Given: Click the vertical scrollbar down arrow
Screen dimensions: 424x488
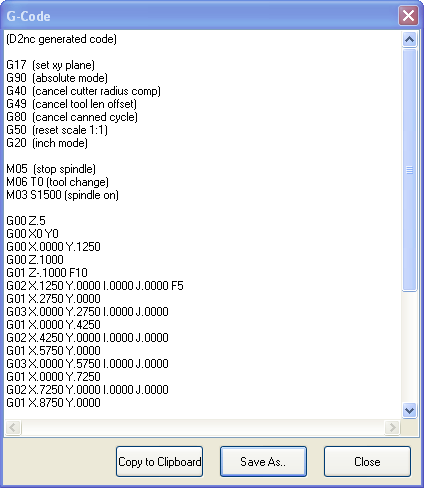Looking at the screenshot, I should (409, 410).
